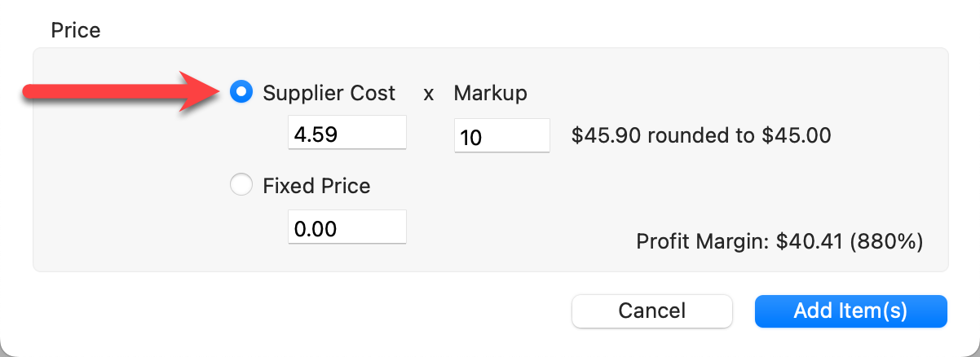Select the Supplier Cost radio button
The width and height of the screenshot is (980, 357).
tap(241, 93)
